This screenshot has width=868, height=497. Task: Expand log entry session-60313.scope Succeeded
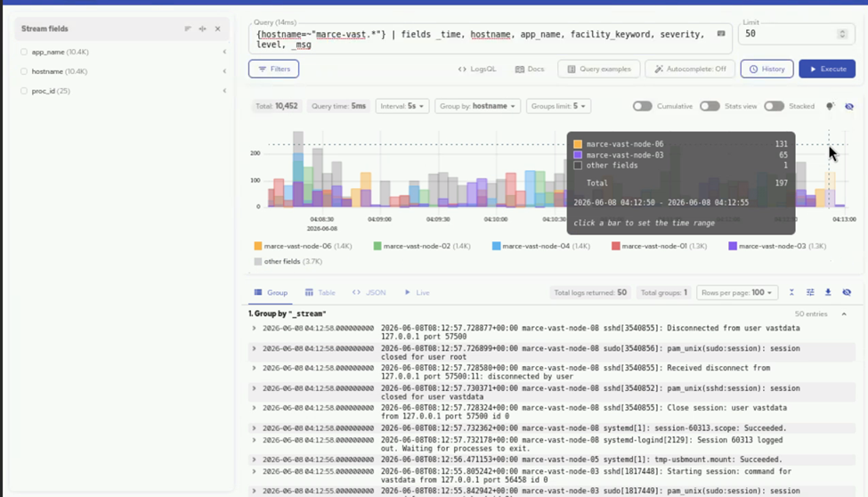254,428
